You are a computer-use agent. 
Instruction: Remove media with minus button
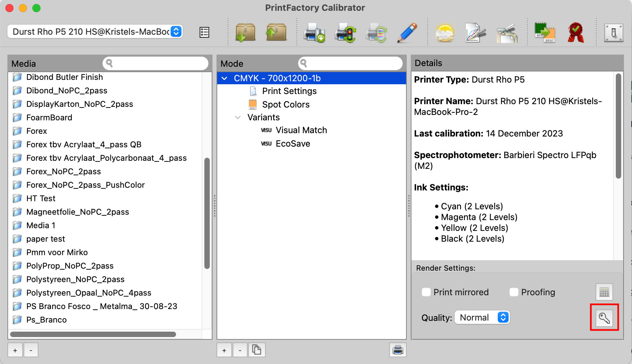31,350
